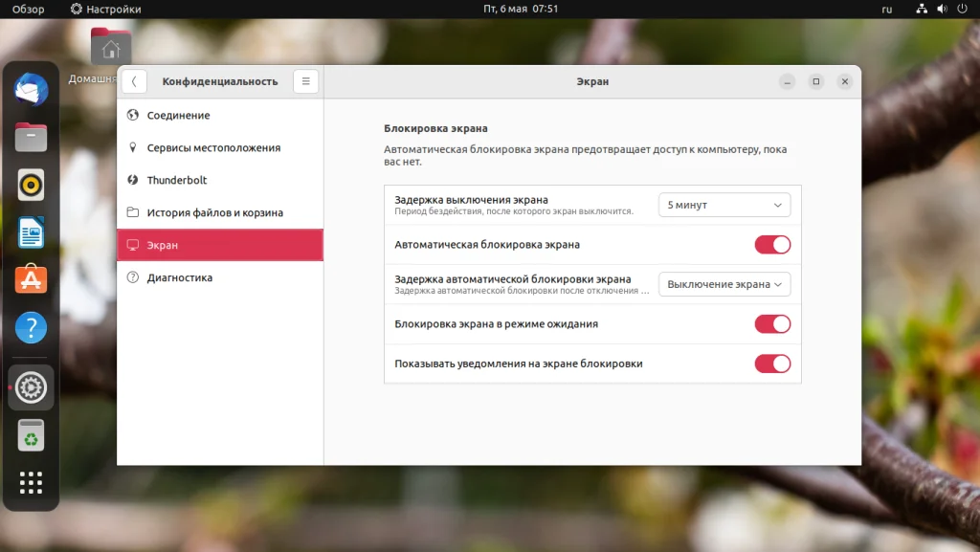This screenshot has height=552, width=980.
Task: Click the back arrow in the Конфиденциальность panel
Action: [x=134, y=81]
